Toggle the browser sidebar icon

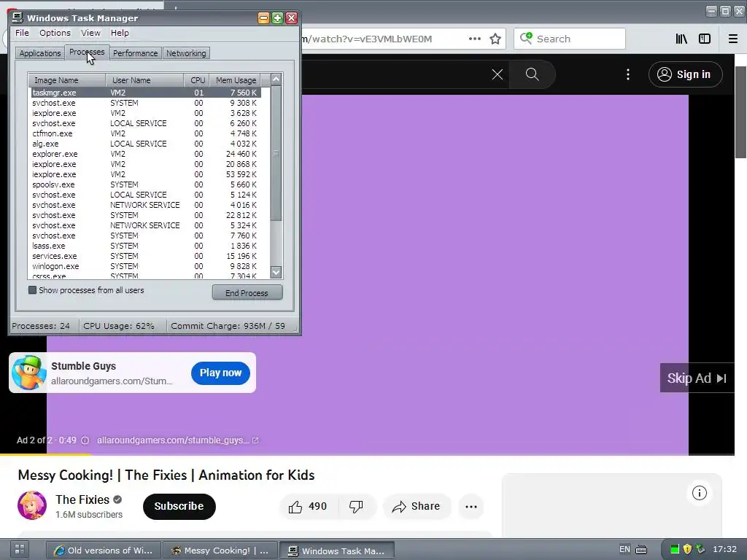point(705,39)
